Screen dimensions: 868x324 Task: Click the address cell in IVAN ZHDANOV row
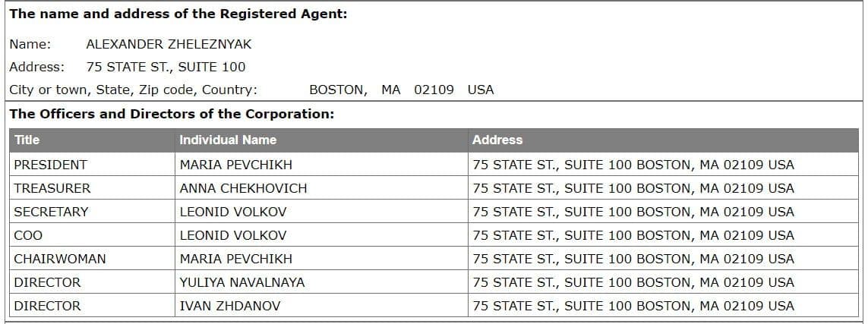pos(663,306)
